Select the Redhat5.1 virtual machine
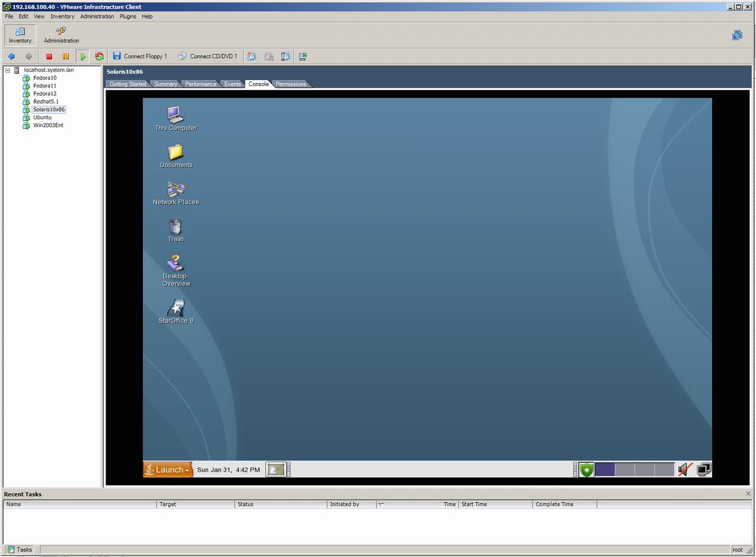The height and width of the screenshot is (557, 756). (x=46, y=101)
